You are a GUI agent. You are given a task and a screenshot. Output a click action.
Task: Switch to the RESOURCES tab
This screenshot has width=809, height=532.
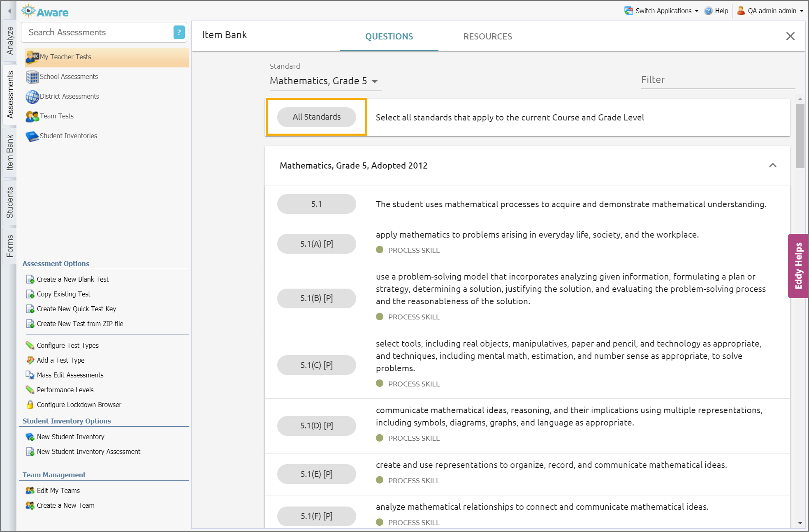pos(488,37)
